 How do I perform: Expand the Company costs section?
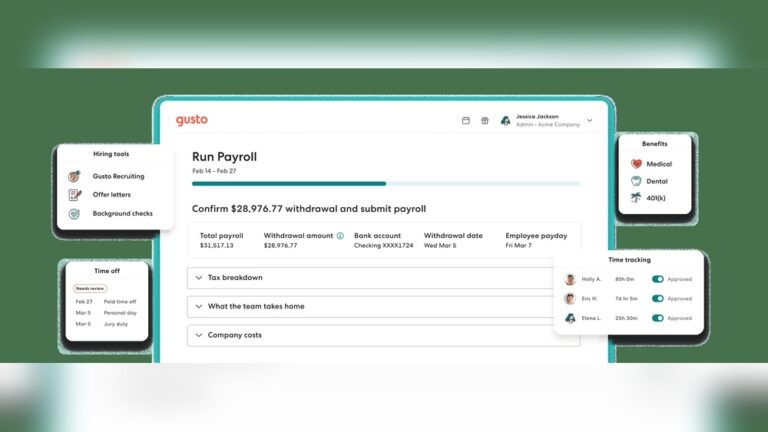(x=384, y=336)
